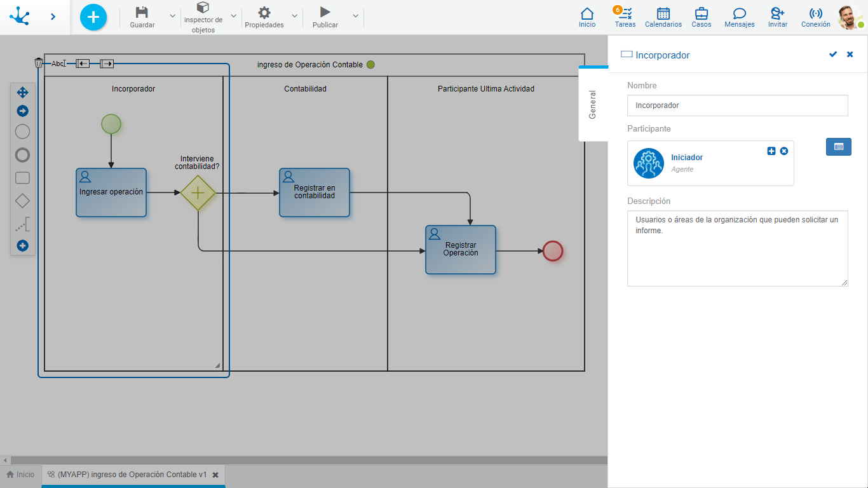
Task: Select the green start event
Action: click(x=111, y=124)
